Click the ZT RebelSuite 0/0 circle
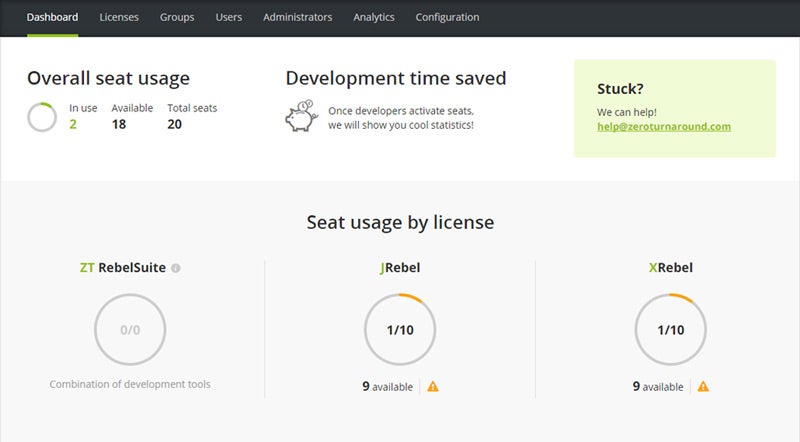Image resolution: width=800 pixels, height=442 pixels. (130, 329)
